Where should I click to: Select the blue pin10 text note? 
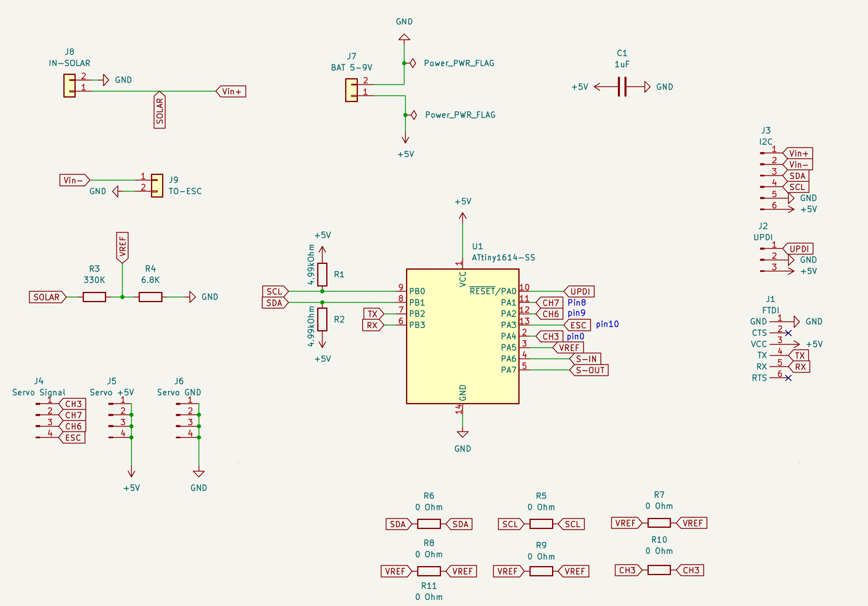(x=607, y=324)
